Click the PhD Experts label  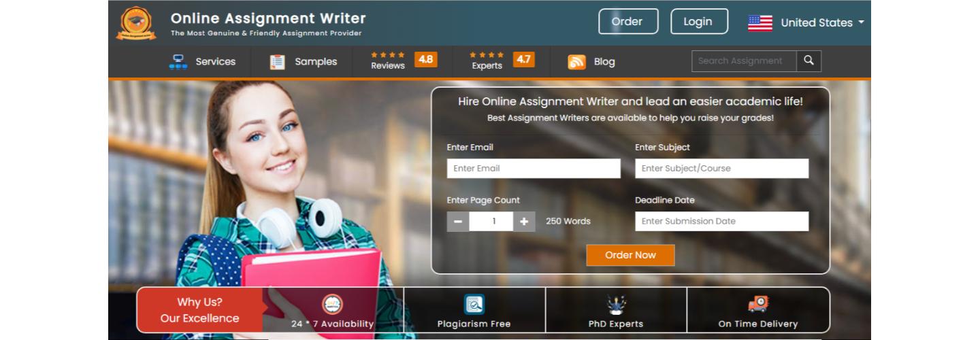(x=616, y=324)
